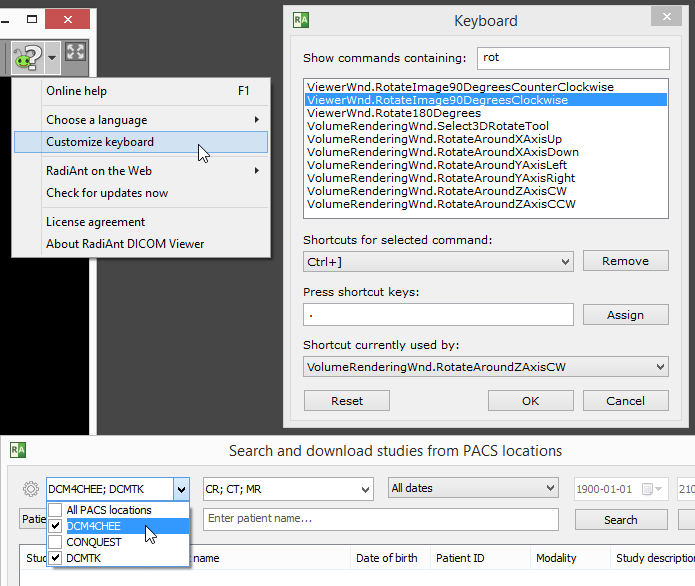This screenshot has height=586, width=695.
Task: Close the main viewer window
Action: click(x=67, y=19)
